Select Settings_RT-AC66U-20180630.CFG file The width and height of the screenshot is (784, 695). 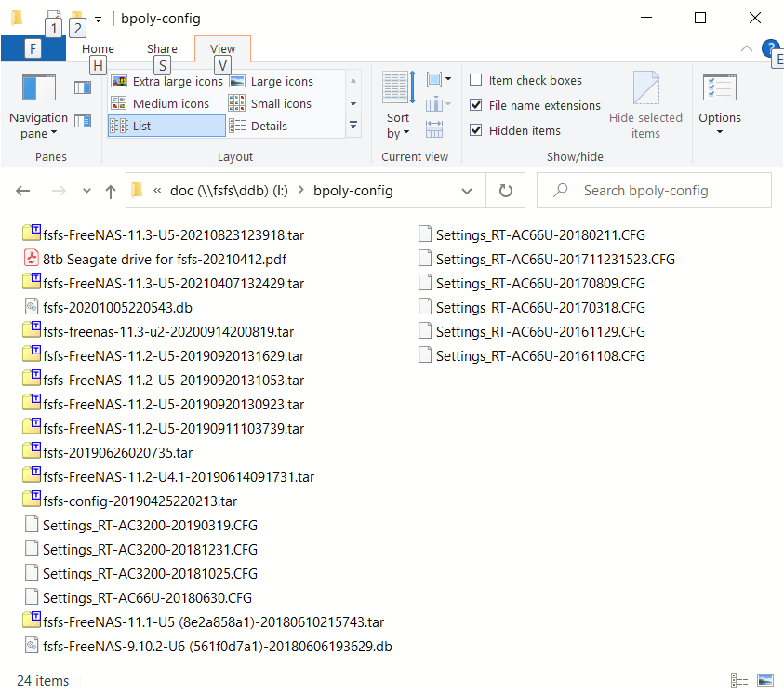pos(138,597)
